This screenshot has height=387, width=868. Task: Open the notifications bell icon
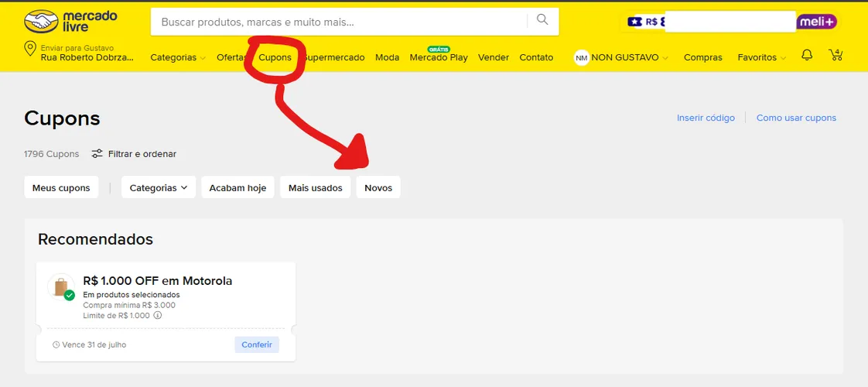(x=807, y=55)
